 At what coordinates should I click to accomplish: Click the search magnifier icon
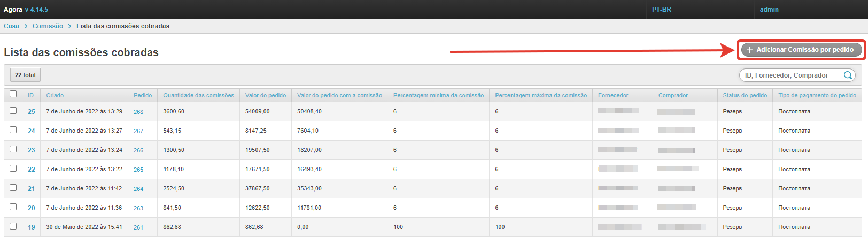click(x=848, y=75)
